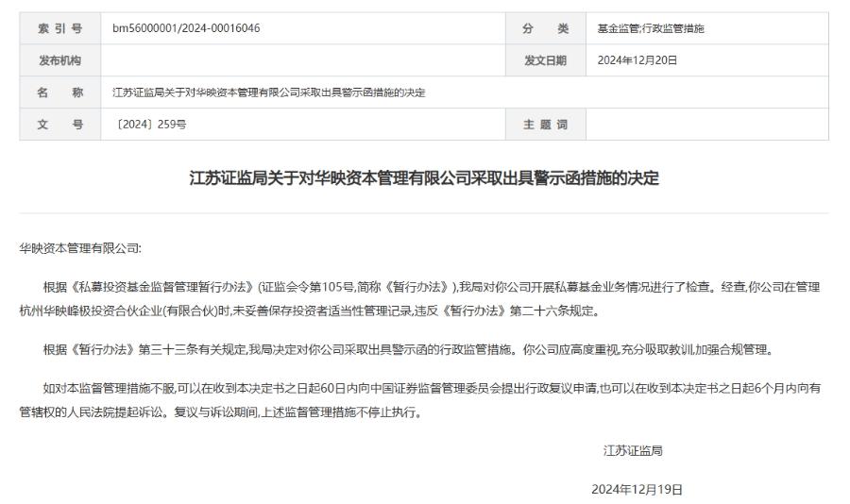Click the 发文日期 label cell
The width and height of the screenshot is (850, 504).
pos(545,60)
